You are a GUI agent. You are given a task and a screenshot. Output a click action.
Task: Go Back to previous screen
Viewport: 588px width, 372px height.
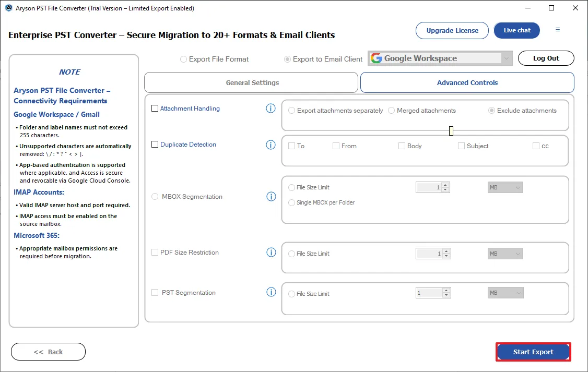pyautogui.click(x=49, y=352)
